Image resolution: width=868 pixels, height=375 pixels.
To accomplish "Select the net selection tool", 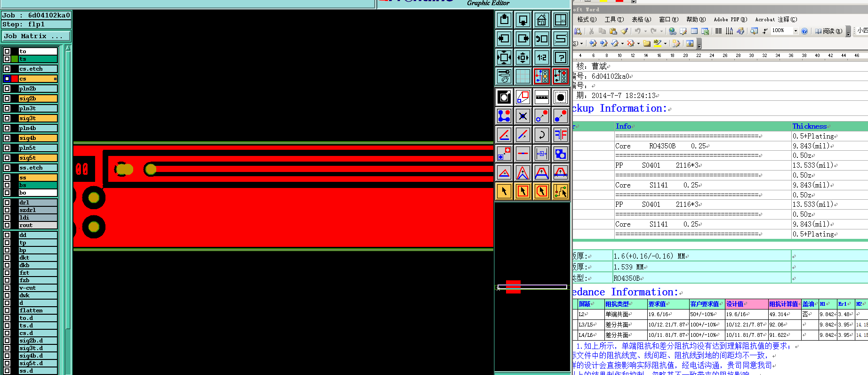I will pos(561,191).
